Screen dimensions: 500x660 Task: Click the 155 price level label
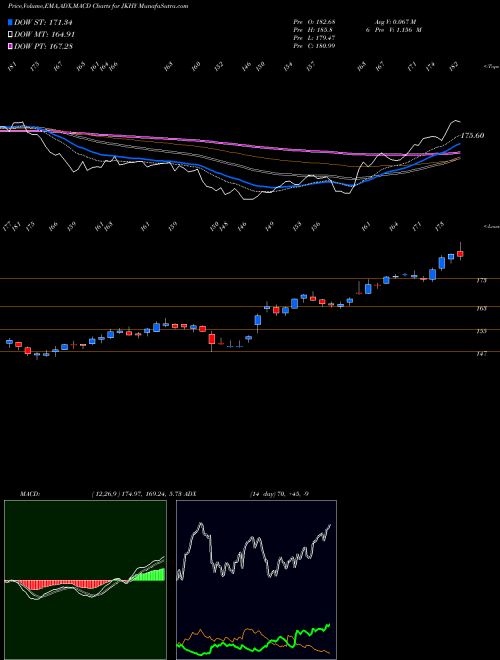481,331
